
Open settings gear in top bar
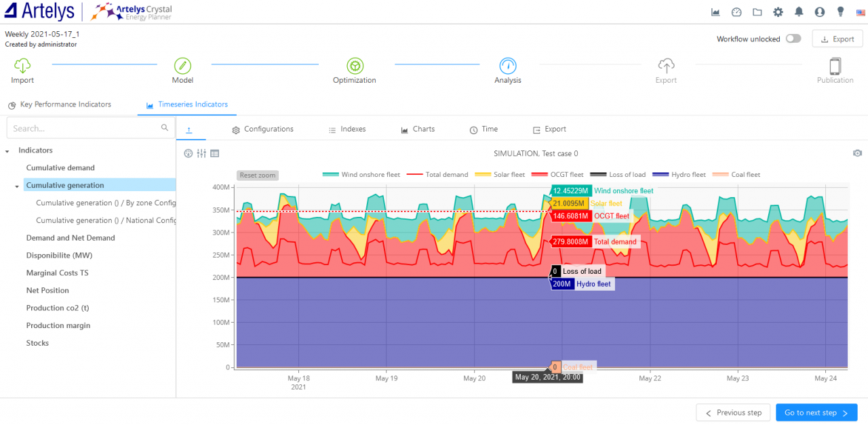tap(778, 12)
